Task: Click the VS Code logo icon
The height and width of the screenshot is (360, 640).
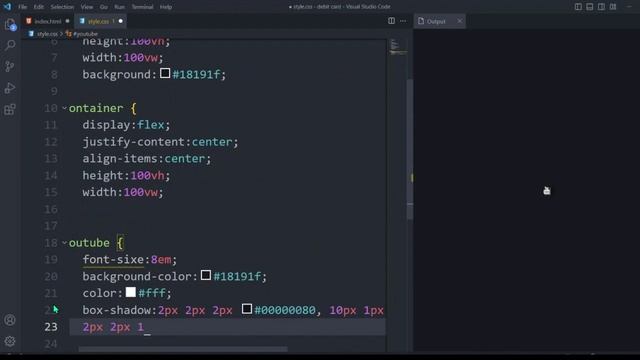Action: (x=7, y=7)
